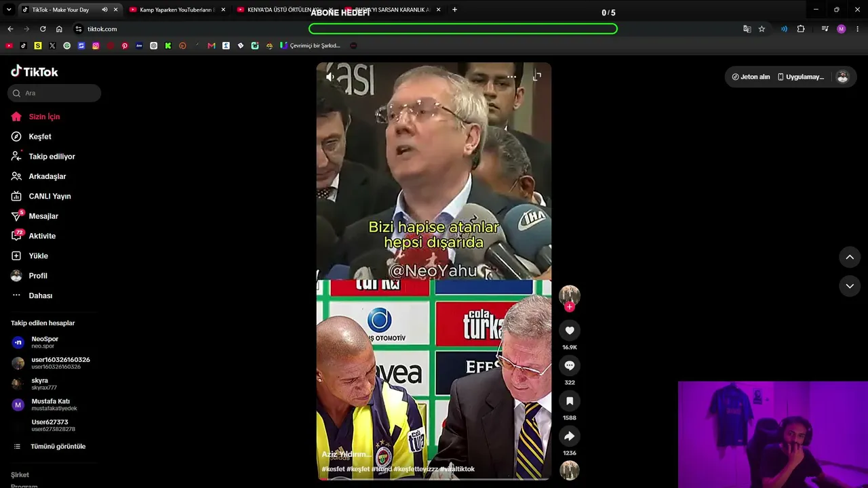Click the #viraltiktok hashtag

pyautogui.click(x=457, y=469)
